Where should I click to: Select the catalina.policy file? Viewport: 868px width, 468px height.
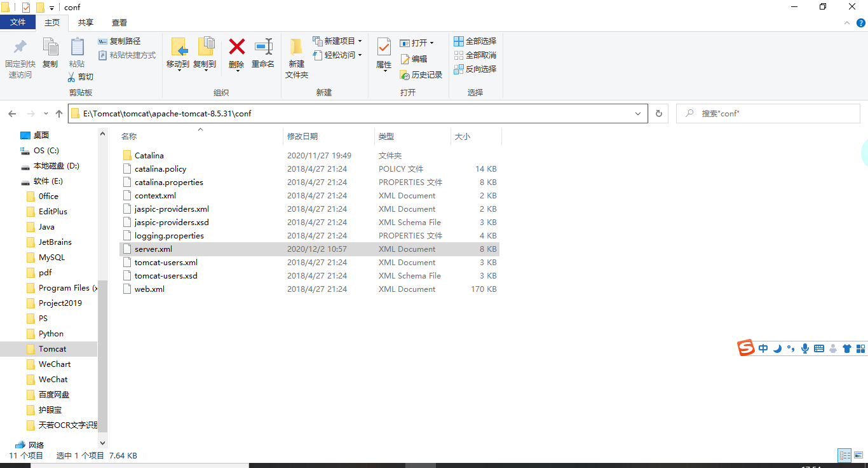tap(309, 169)
